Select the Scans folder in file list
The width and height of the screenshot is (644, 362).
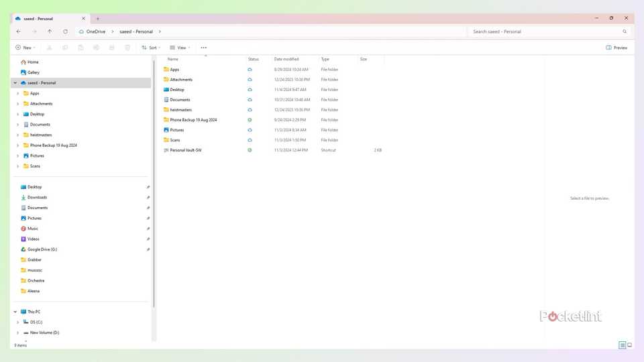[x=175, y=140]
